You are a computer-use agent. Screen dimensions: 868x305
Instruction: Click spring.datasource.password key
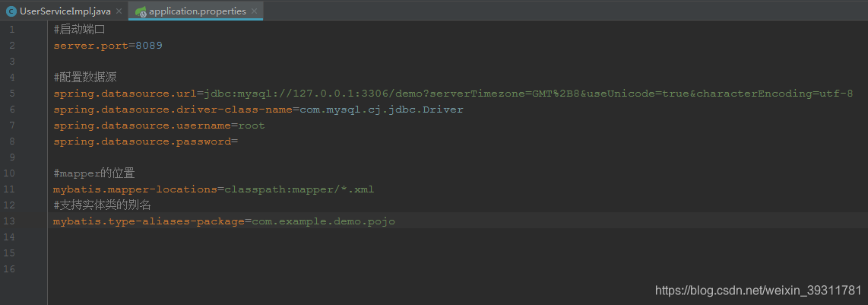142,141
